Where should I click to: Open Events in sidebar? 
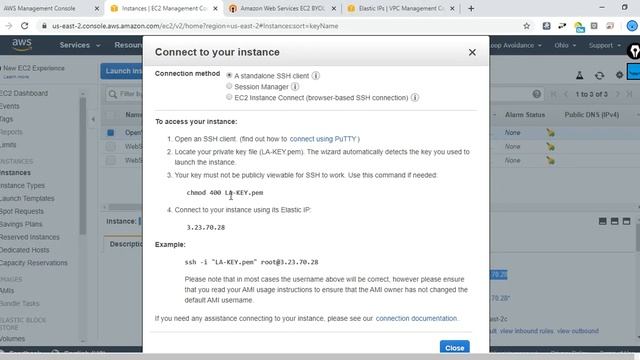coord(10,106)
